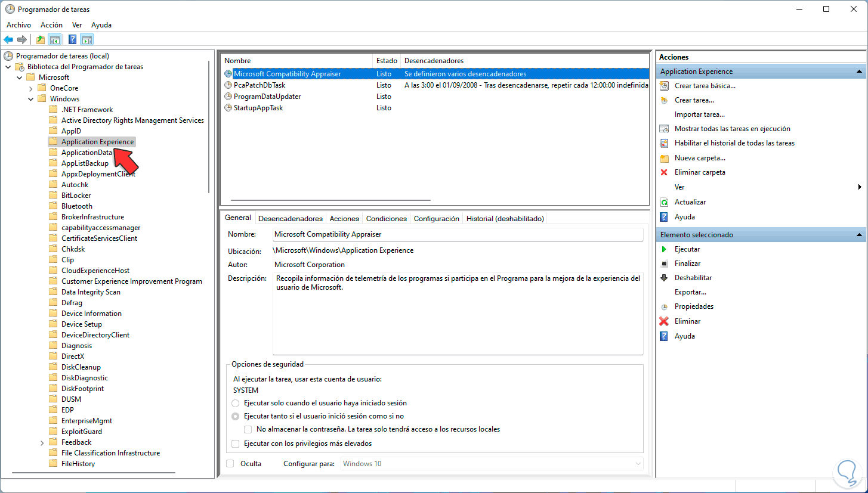The height and width of the screenshot is (493, 868).
Task: Click 'Habilitar el historial de todas las tareas'
Action: [x=734, y=143]
